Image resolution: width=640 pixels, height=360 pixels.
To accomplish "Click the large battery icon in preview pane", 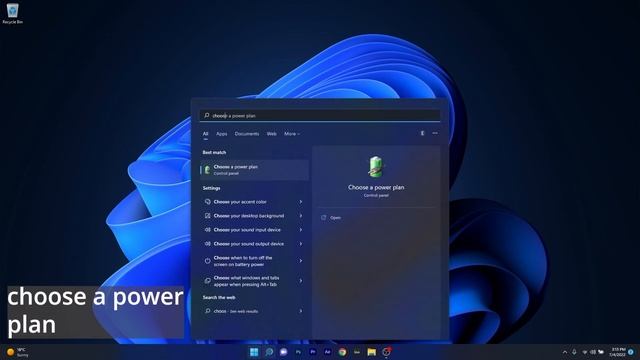I will click(x=376, y=167).
